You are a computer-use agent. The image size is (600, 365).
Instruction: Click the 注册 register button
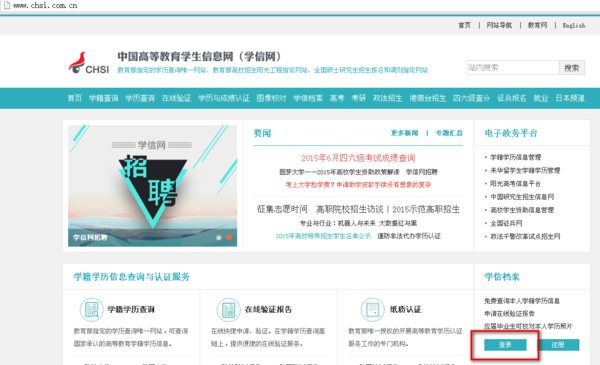(558, 345)
